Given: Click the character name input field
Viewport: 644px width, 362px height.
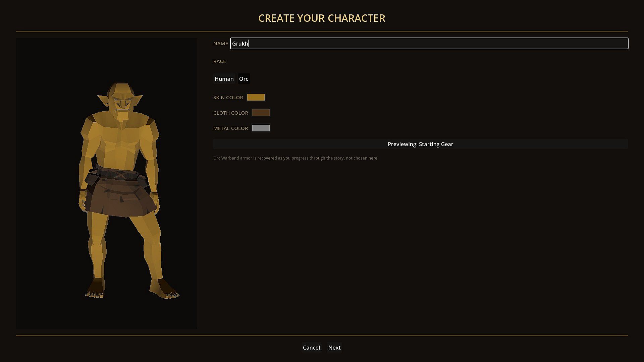Looking at the screenshot, I should pyautogui.click(x=429, y=44).
